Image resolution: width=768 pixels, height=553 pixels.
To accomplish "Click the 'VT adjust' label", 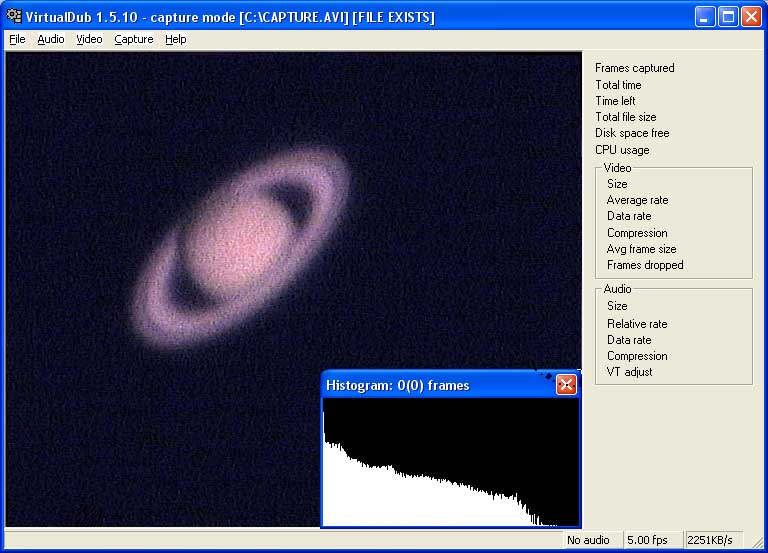I will coord(629,372).
